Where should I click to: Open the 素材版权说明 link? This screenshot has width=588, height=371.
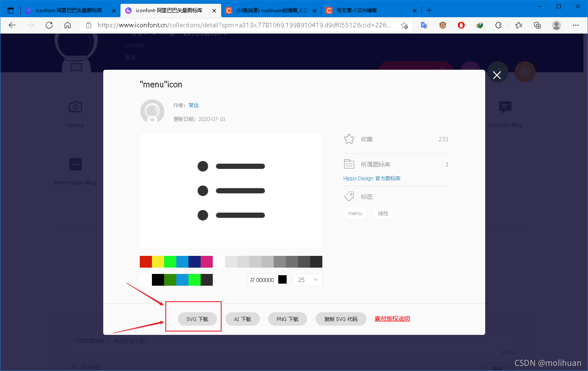click(392, 319)
